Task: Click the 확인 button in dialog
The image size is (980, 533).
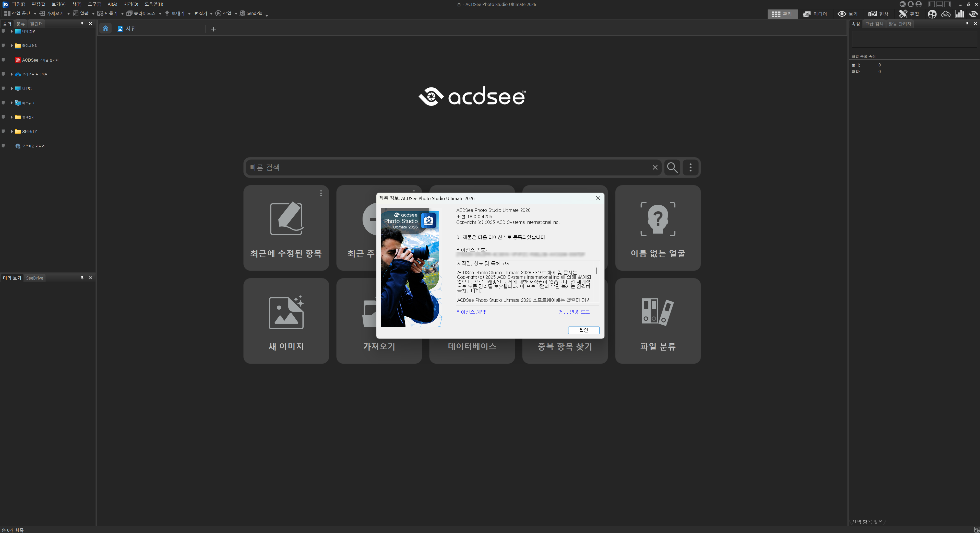Action: [x=583, y=330]
